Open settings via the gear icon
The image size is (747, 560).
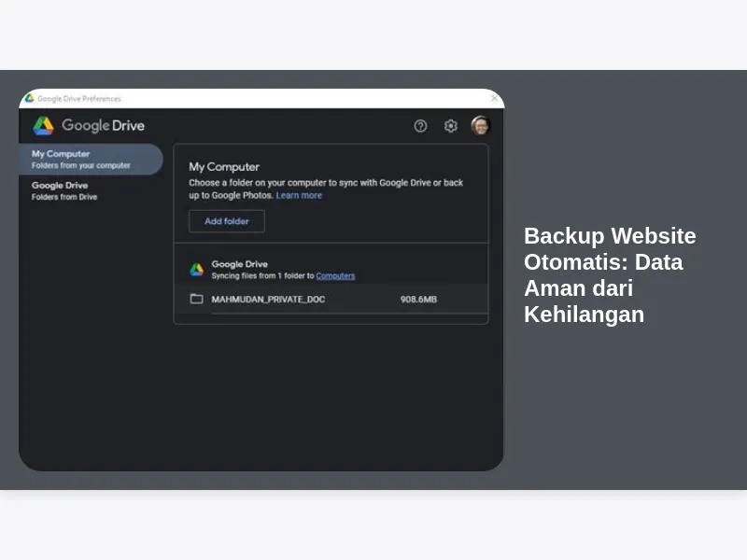[x=451, y=126]
